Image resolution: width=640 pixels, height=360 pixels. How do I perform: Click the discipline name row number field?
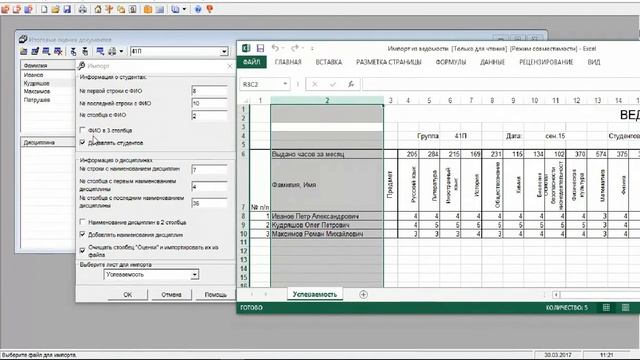209,169
